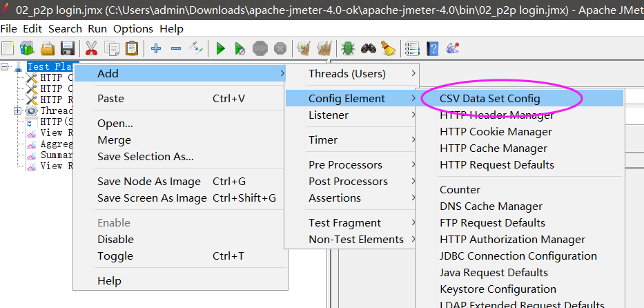Choose Toggle in context menu
This screenshot has height=308, width=644.
(x=180, y=256)
